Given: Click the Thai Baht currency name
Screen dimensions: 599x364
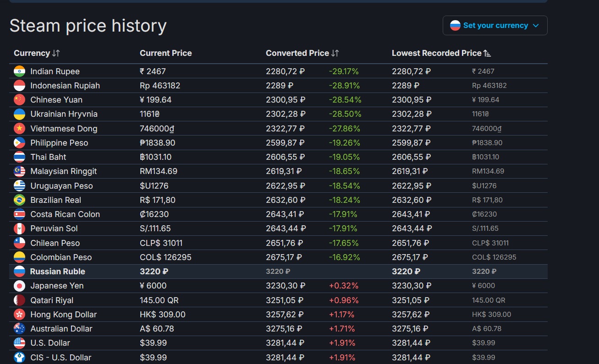Looking at the screenshot, I should tap(48, 157).
